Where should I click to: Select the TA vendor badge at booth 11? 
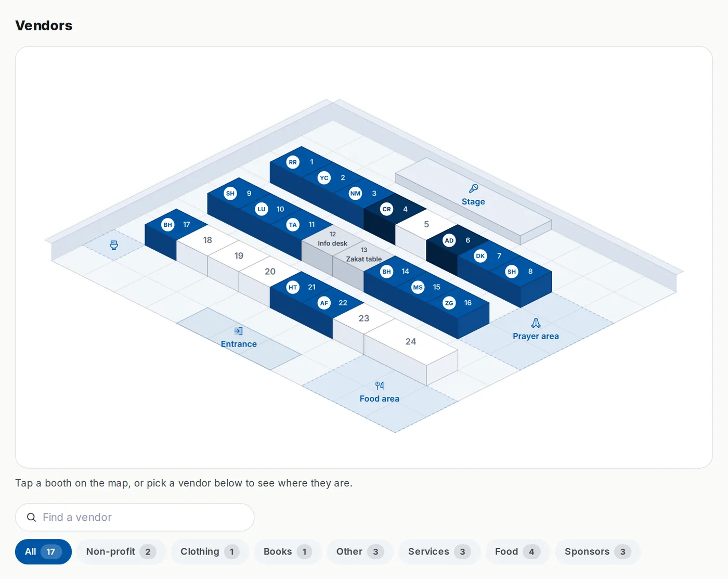coord(293,225)
